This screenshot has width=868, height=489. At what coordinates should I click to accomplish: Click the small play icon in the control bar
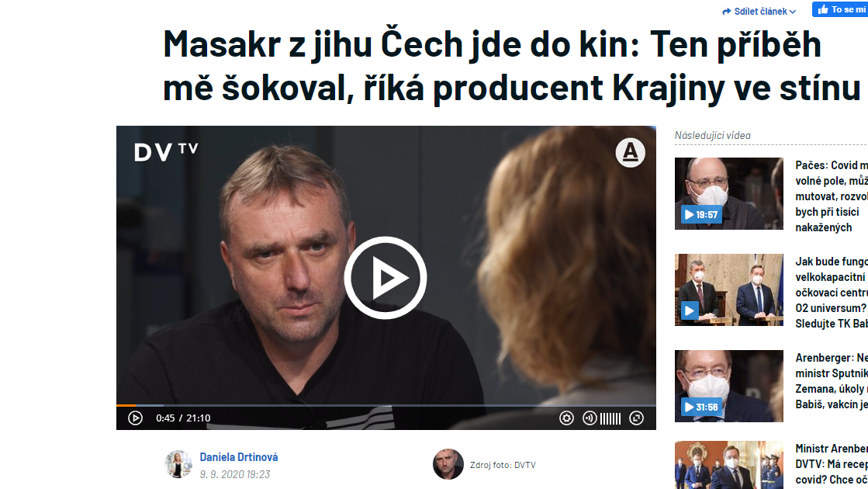point(135,418)
